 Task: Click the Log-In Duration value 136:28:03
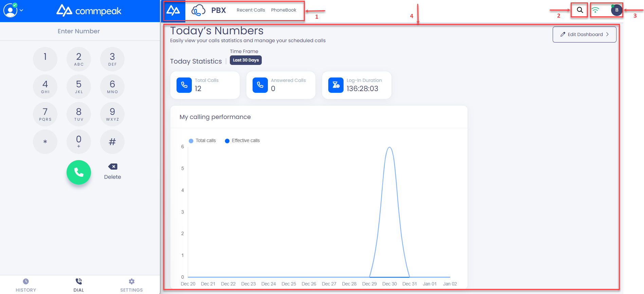(362, 89)
